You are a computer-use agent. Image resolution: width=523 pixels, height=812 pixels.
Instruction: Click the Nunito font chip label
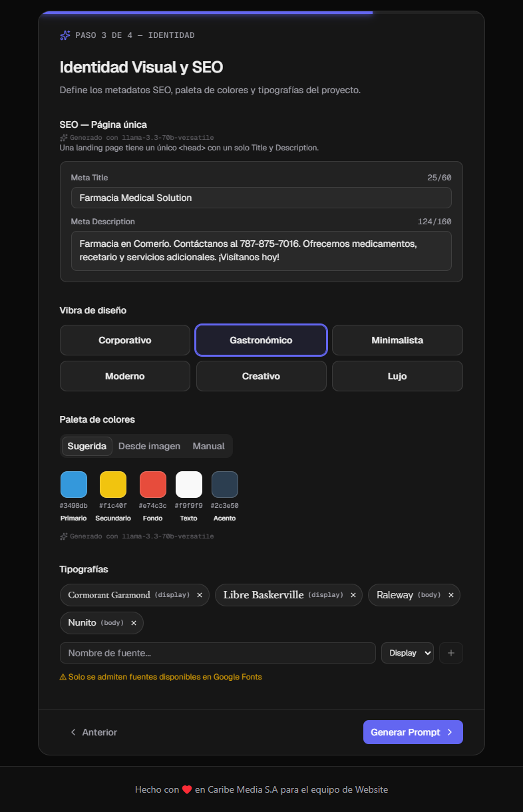(x=82, y=623)
